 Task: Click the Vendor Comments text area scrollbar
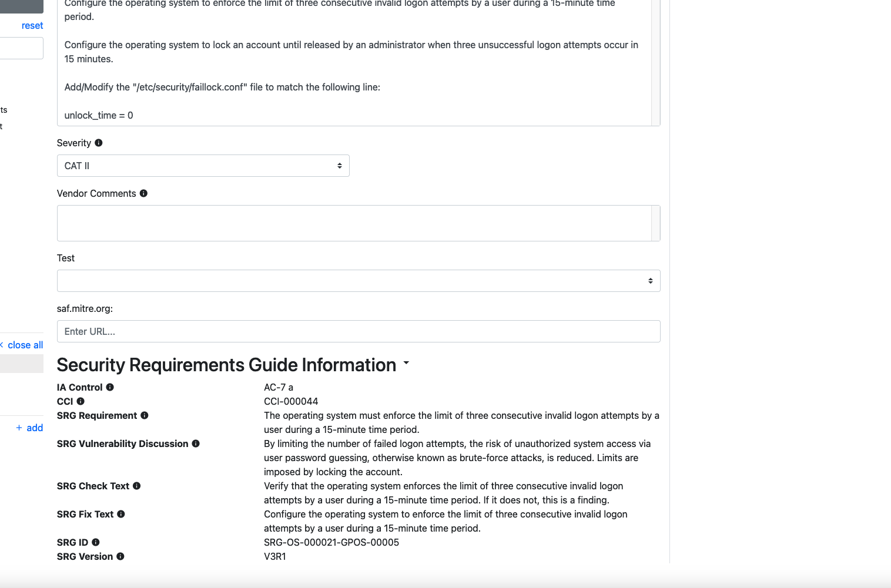pos(655,223)
